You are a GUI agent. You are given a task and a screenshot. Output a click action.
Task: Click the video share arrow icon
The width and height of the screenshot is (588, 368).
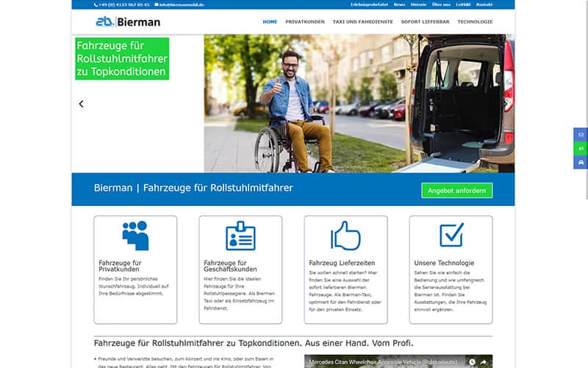tap(484, 362)
